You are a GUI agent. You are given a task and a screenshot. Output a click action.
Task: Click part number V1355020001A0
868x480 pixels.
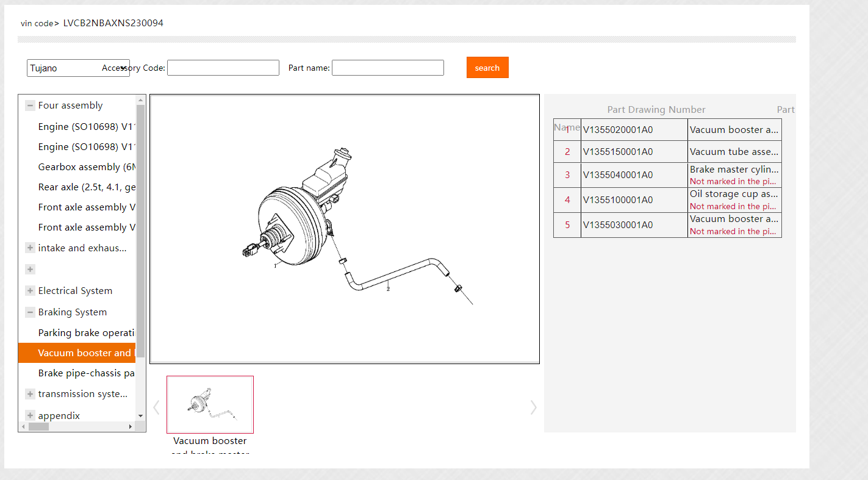618,130
